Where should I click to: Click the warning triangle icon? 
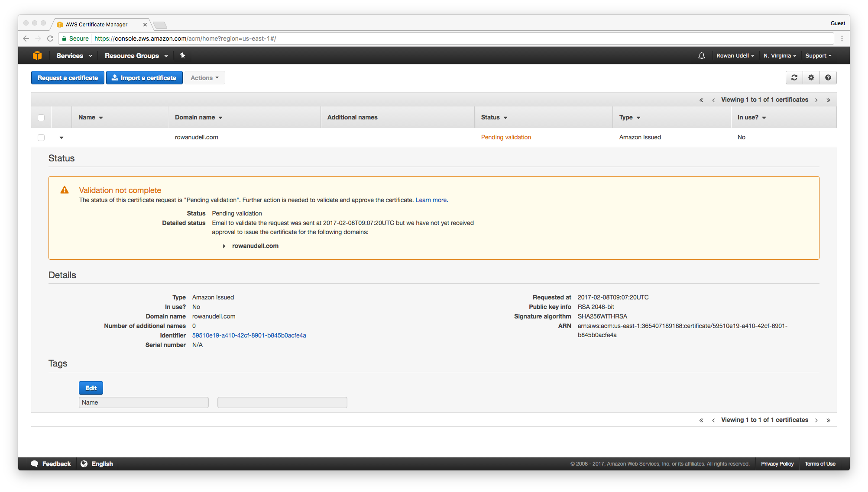click(x=65, y=190)
